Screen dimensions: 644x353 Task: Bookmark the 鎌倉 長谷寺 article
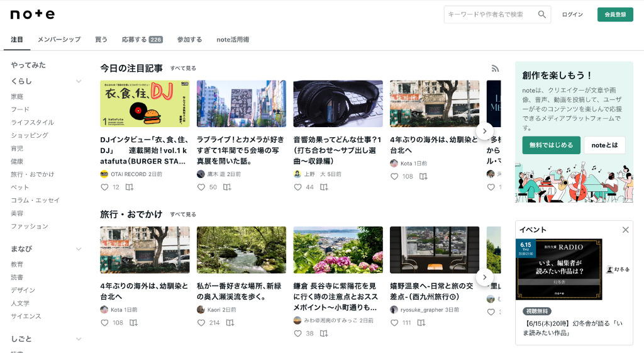click(x=324, y=333)
